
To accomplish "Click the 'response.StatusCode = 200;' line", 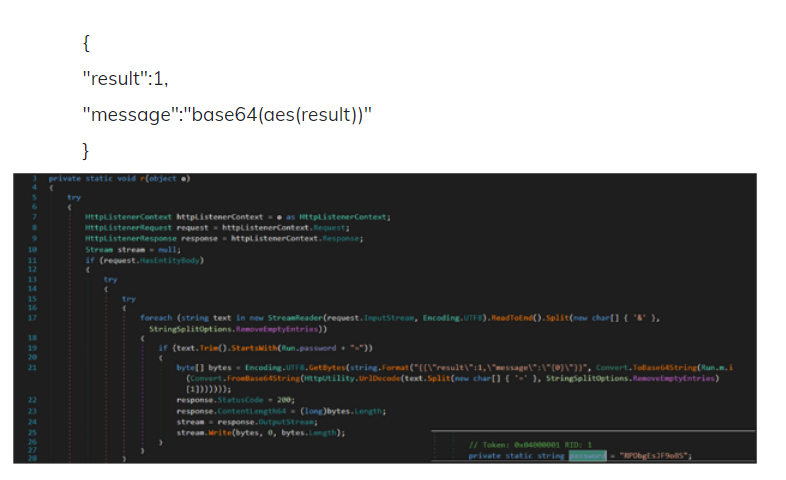I will tap(236, 400).
